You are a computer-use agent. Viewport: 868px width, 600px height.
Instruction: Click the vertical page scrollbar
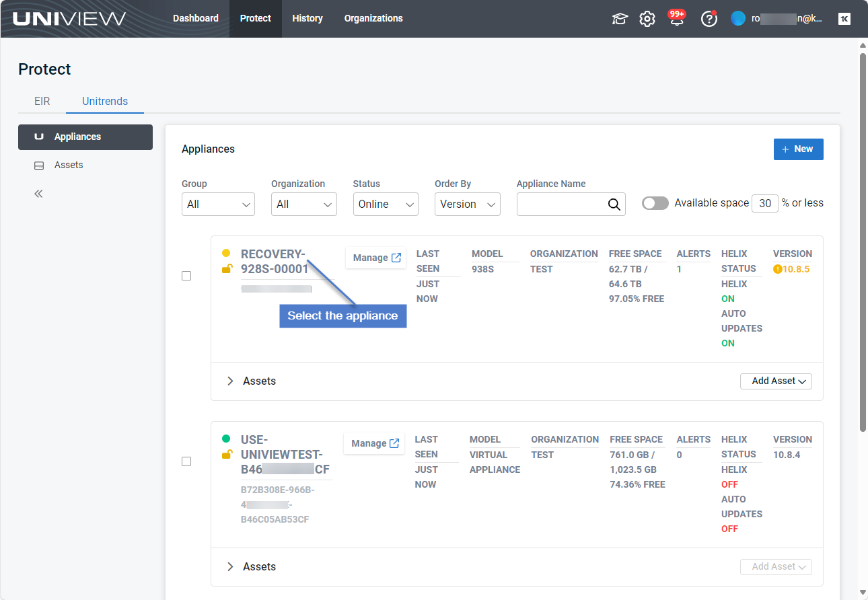pyautogui.click(x=863, y=242)
